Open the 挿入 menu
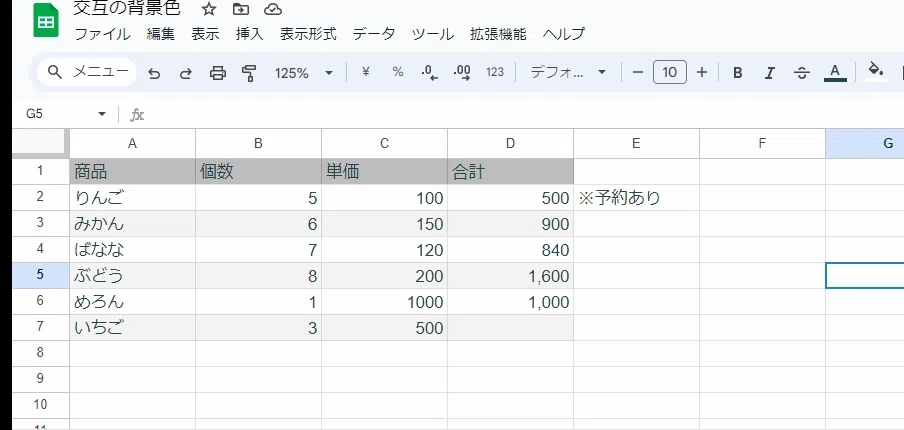This screenshot has width=904, height=430. tap(250, 34)
